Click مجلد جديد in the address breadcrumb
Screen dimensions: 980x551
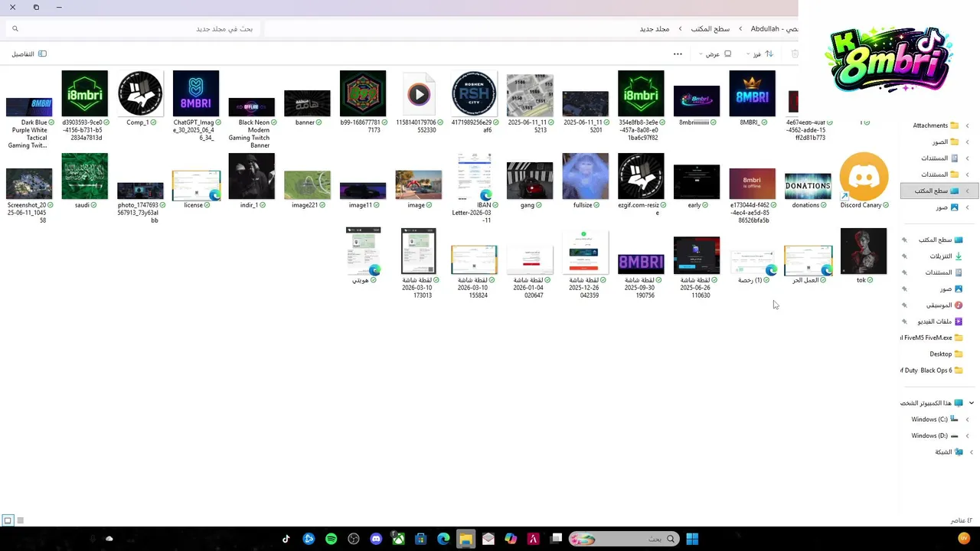655,28
